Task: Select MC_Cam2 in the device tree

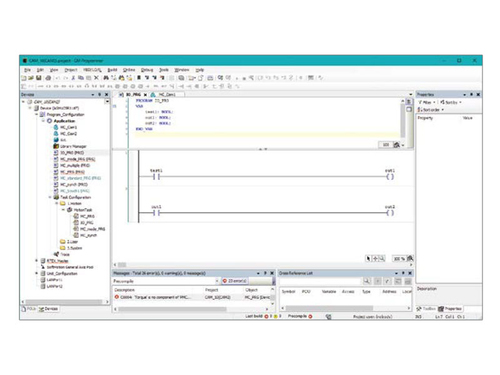Action: click(x=68, y=134)
